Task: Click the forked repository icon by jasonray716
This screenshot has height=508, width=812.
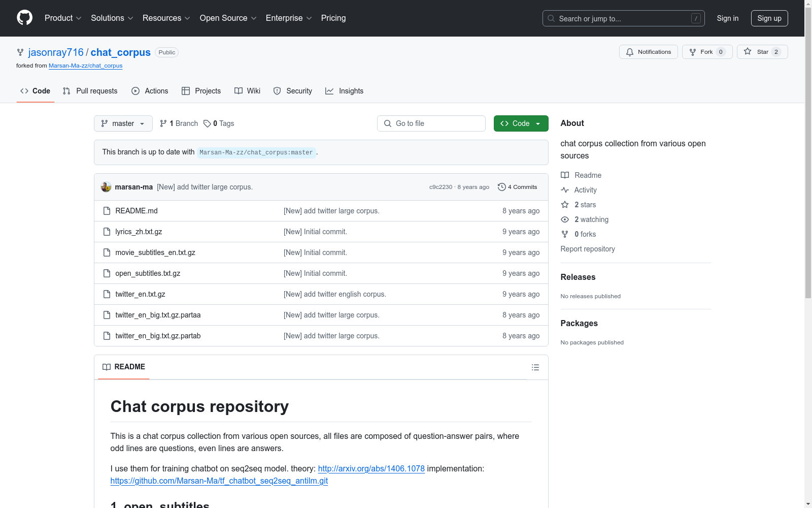Action: click(20, 52)
